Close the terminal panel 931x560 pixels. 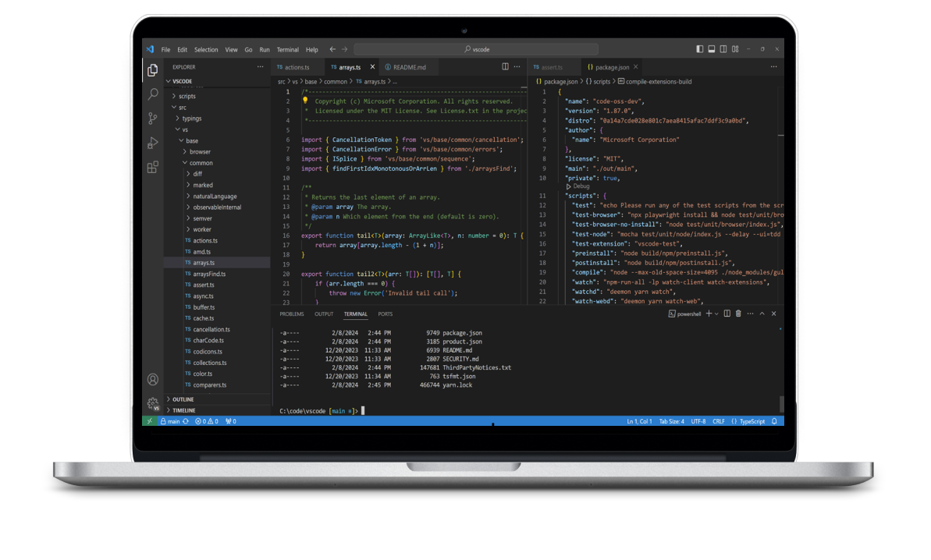click(773, 314)
